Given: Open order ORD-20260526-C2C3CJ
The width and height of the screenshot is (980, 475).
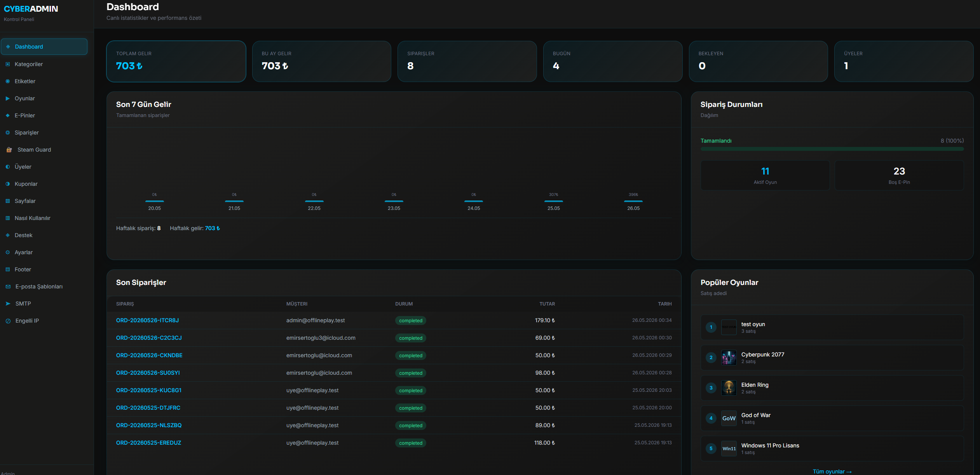Looking at the screenshot, I should coord(149,338).
